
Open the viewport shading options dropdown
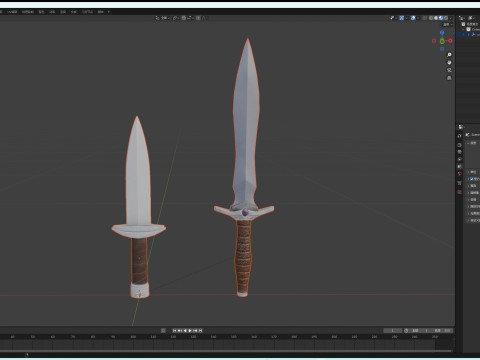[x=451, y=18]
